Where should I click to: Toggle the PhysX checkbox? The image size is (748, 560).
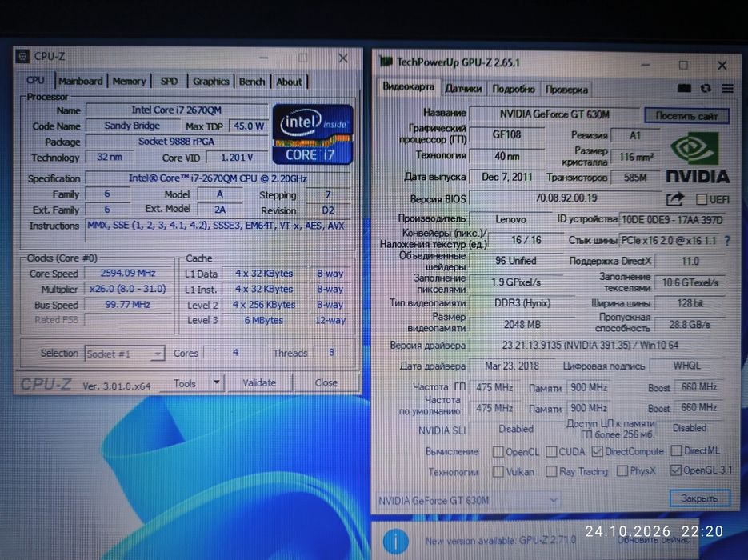(x=622, y=471)
